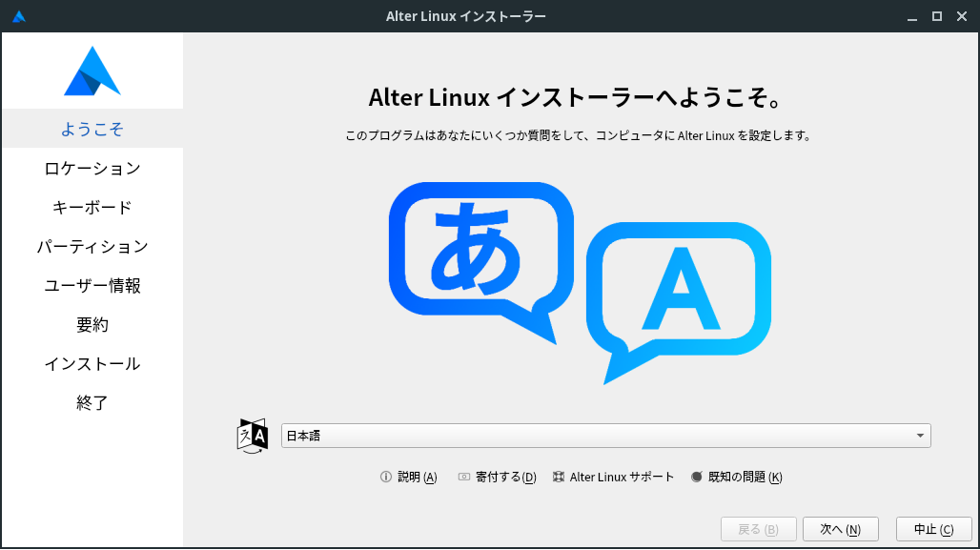This screenshot has height=550, width=980.
Task: Open the 日本語 language dropdown
Action: click(605, 436)
